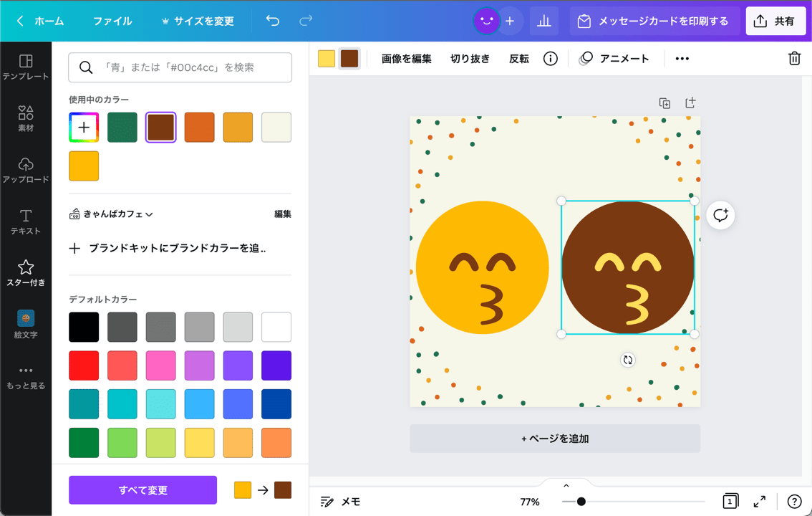Viewport: 812px width, 516px height.
Task: Open the スター付き sidebar panel
Action: [26, 272]
